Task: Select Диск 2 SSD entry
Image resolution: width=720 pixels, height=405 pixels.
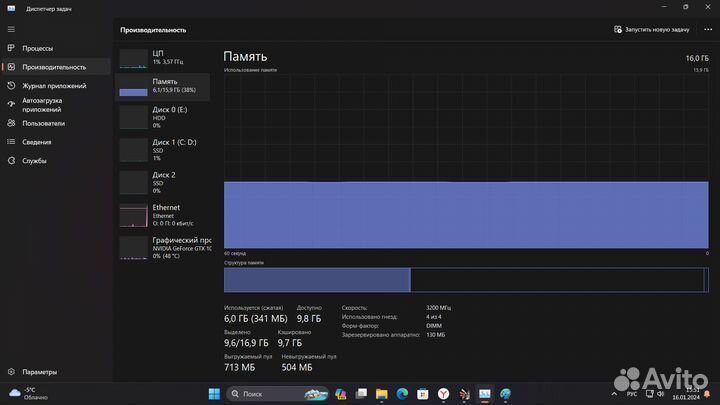Action: click(x=163, y=183)
